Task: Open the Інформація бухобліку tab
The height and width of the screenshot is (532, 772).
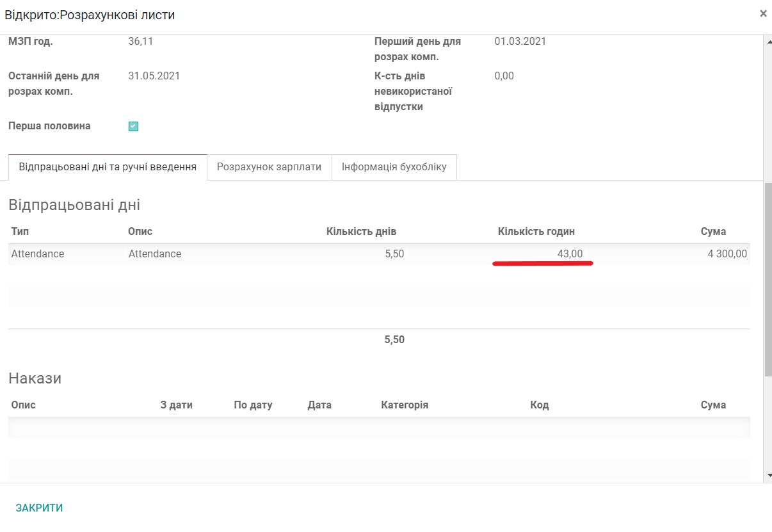Action: coord(394,166)
